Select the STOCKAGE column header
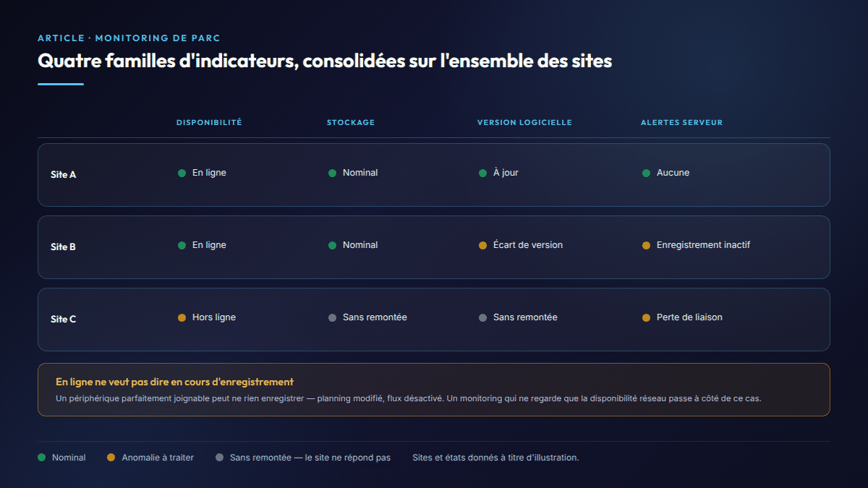The width and height of the screenshot is (868, 488). click(351, 123)
